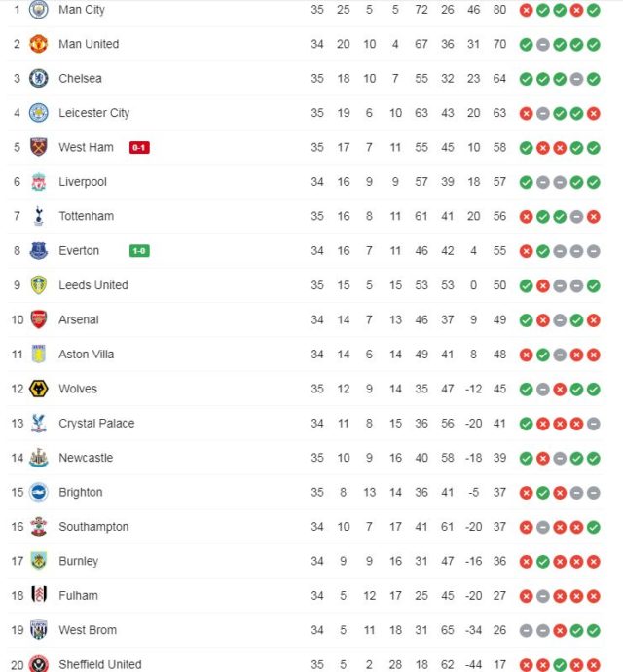Open Everton's 1-0 live score badge

139,251
